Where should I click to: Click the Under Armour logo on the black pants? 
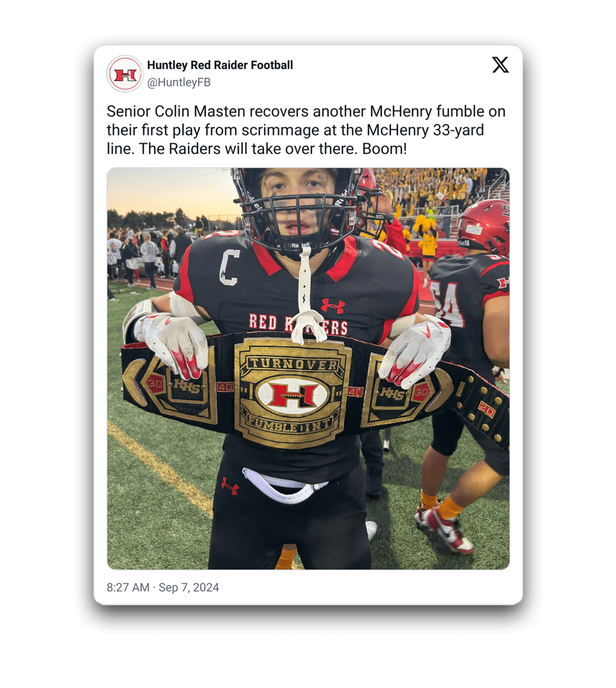[230, 484]
